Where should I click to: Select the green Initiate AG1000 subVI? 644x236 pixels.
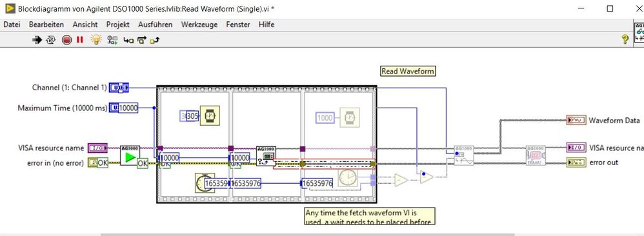130,155
